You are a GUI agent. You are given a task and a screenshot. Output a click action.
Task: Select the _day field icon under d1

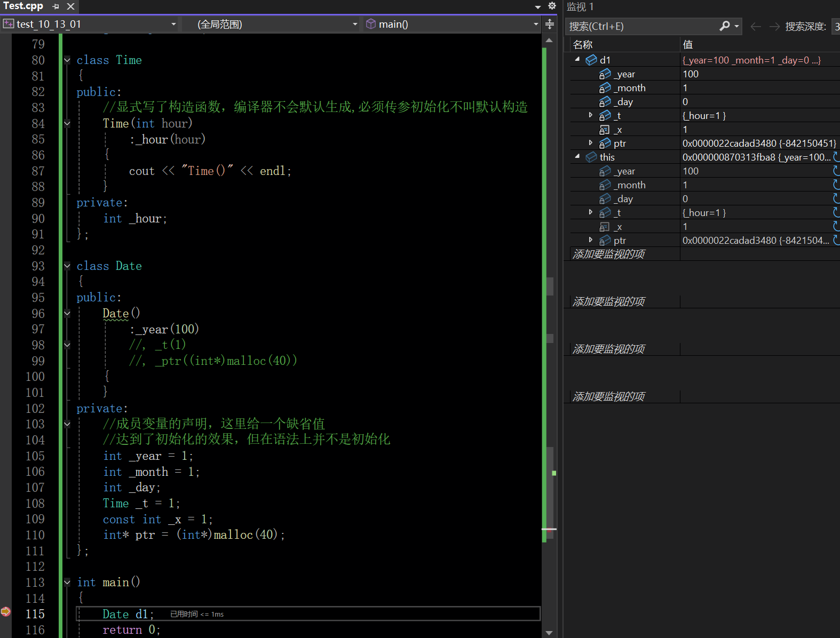[605, 101]
